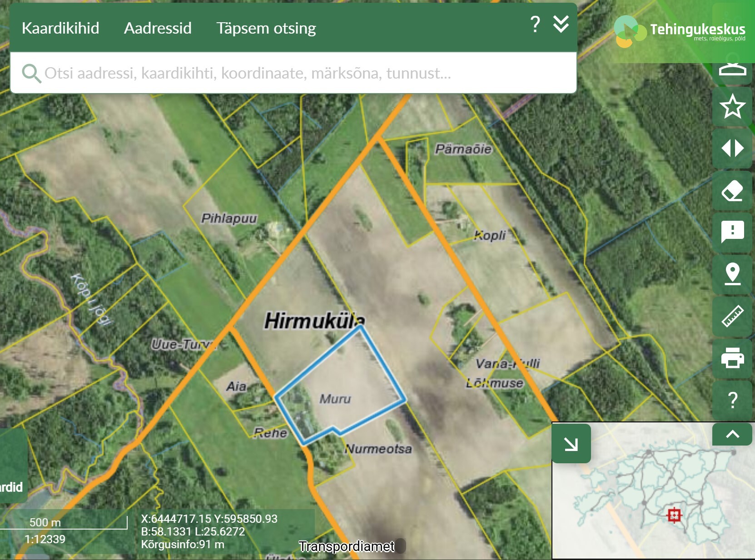
Task: Open the Kaardikihid tab
Action: [60, 28]
